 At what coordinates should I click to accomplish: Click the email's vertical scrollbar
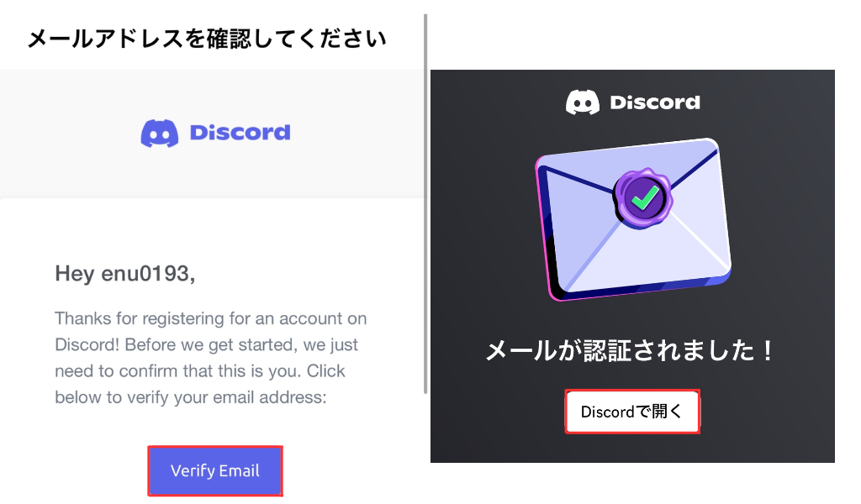(x=425, y=204)
